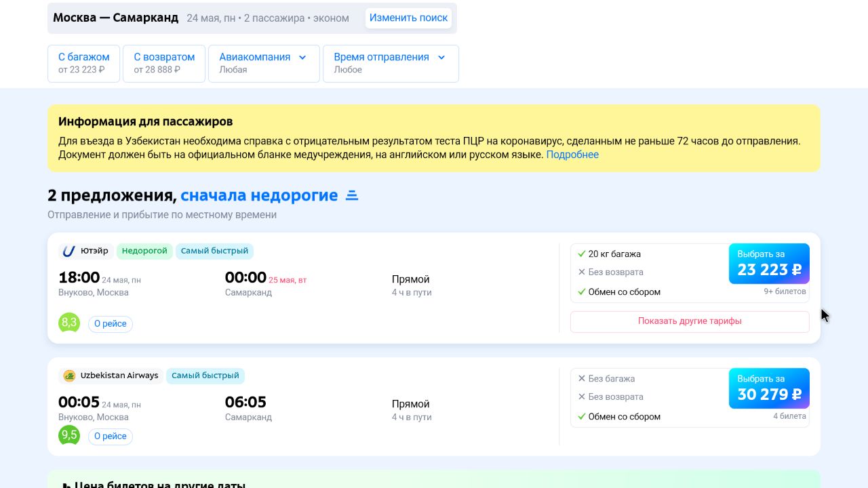Click 'Обмен со сбором' in Uzbekistan Airways fare
Viewport: 868px width, 488px height.
[x=625, y=417]
